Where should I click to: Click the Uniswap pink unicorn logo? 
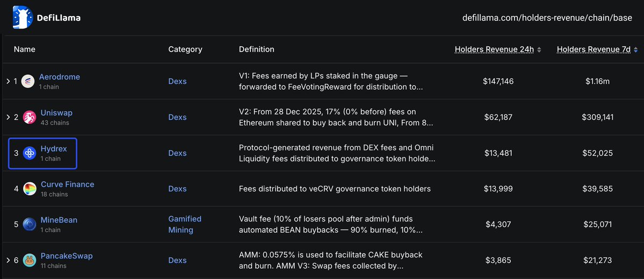click(30, 117)
